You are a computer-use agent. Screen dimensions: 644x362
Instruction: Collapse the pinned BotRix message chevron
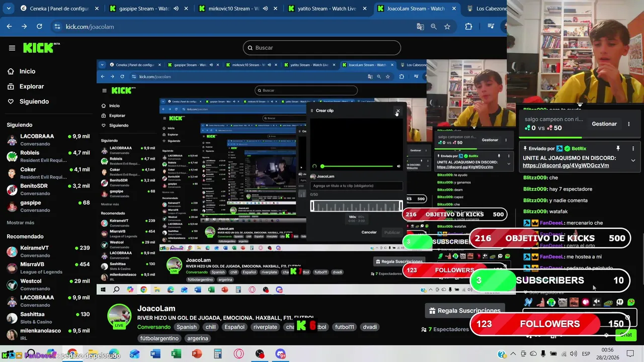(x=633, y=160)
